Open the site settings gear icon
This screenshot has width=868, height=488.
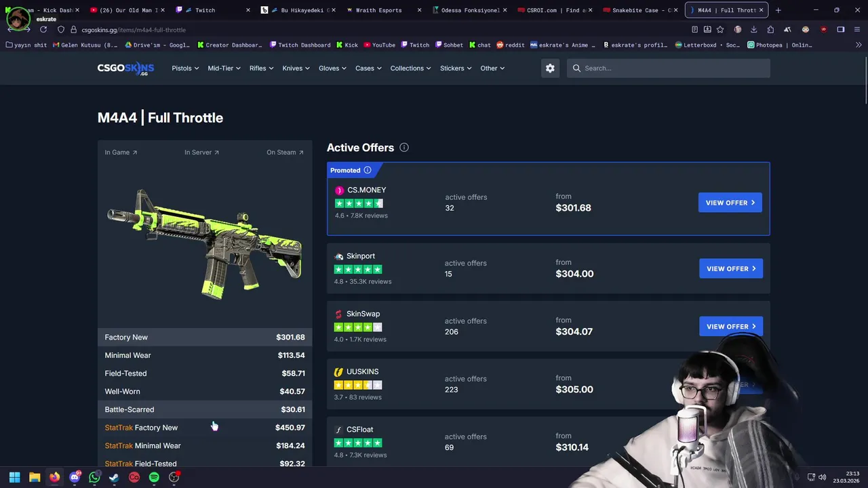click(550, 68)
